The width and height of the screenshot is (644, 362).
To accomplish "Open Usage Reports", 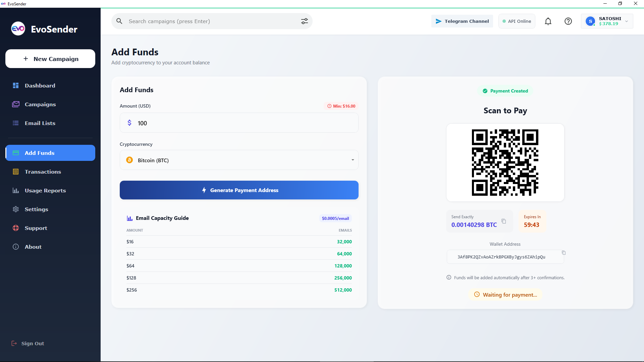I will [50, 190].
